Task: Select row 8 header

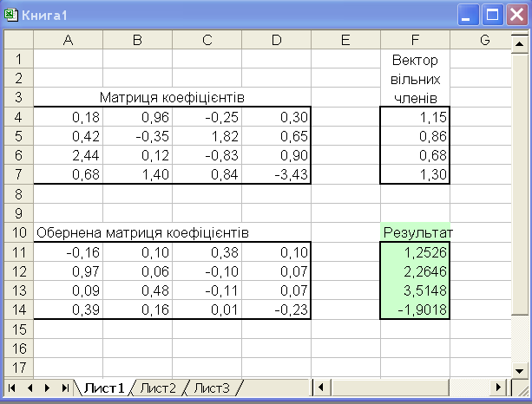Action: (x=19, y=194)
